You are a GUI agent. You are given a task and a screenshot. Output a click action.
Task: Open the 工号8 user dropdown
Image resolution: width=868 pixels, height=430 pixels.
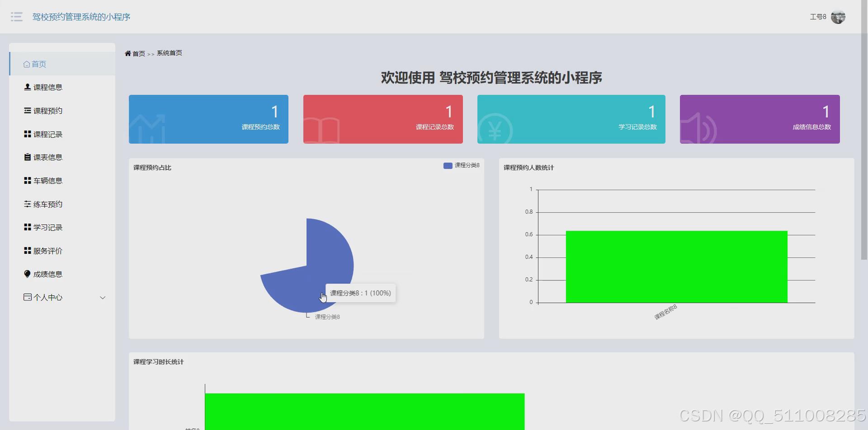point(818,17)
